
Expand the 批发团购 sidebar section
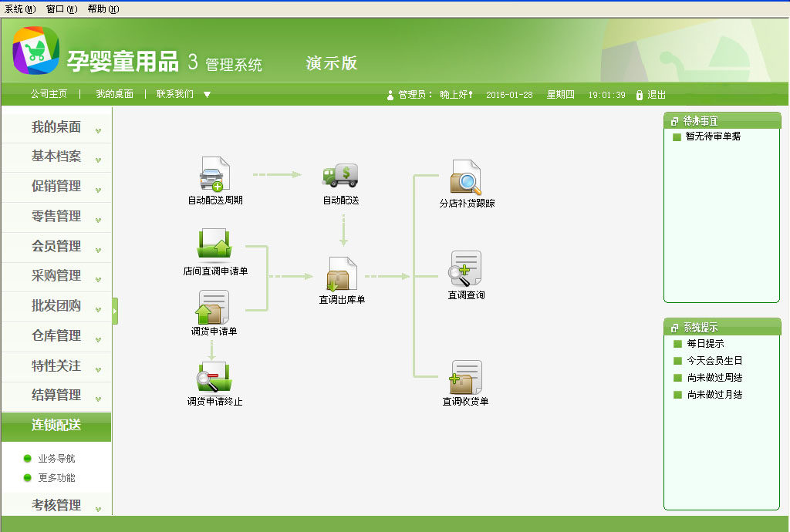(56, 306)
